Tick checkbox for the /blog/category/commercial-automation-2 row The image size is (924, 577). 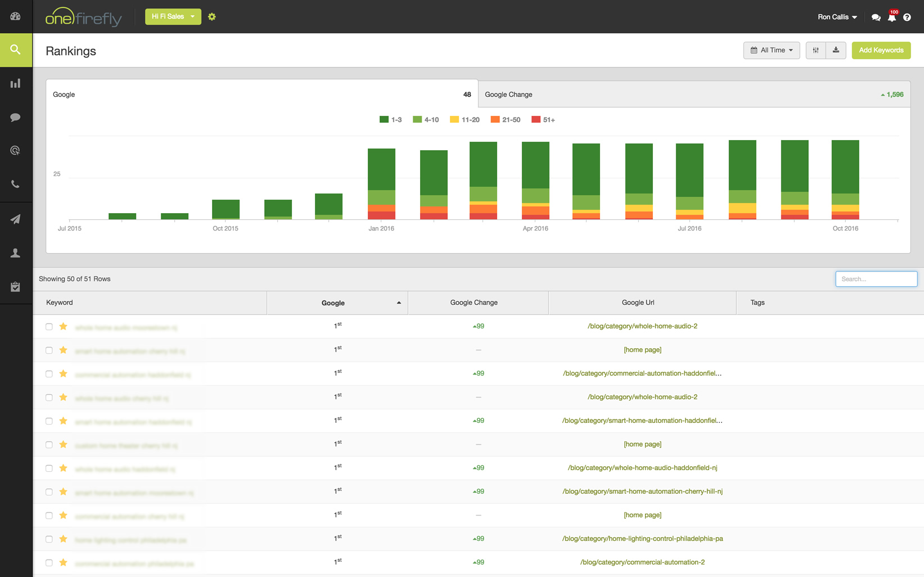point(49,563)
